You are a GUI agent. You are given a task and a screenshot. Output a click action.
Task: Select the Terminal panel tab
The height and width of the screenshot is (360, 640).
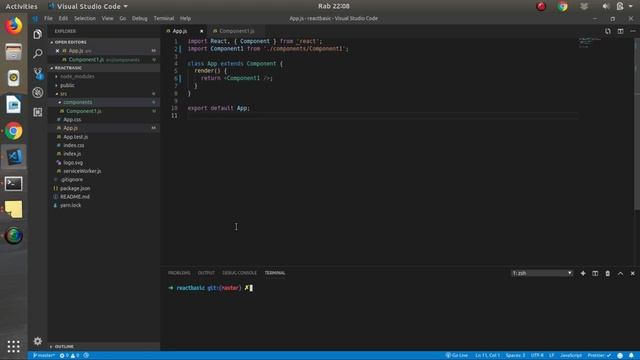tap(275, 273)
